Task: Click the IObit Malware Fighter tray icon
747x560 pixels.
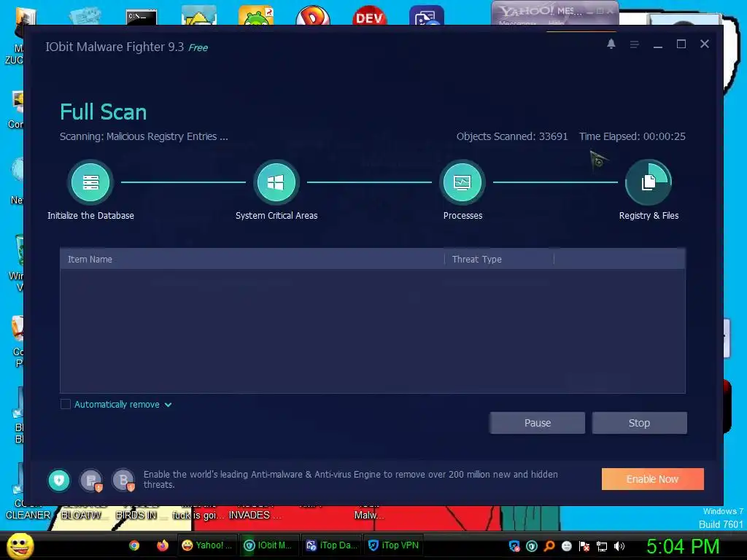Action: click(x=532, y=546)
